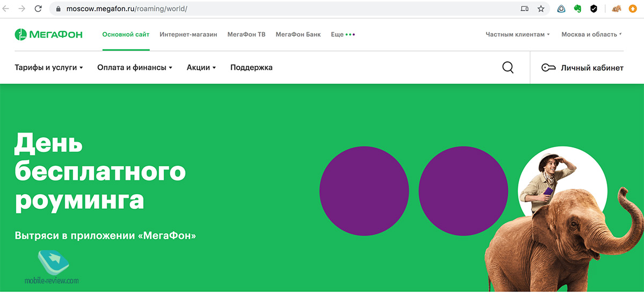Expand Тарифы и услуги menu
Screen dimensions: 644x307
[49, 68]
